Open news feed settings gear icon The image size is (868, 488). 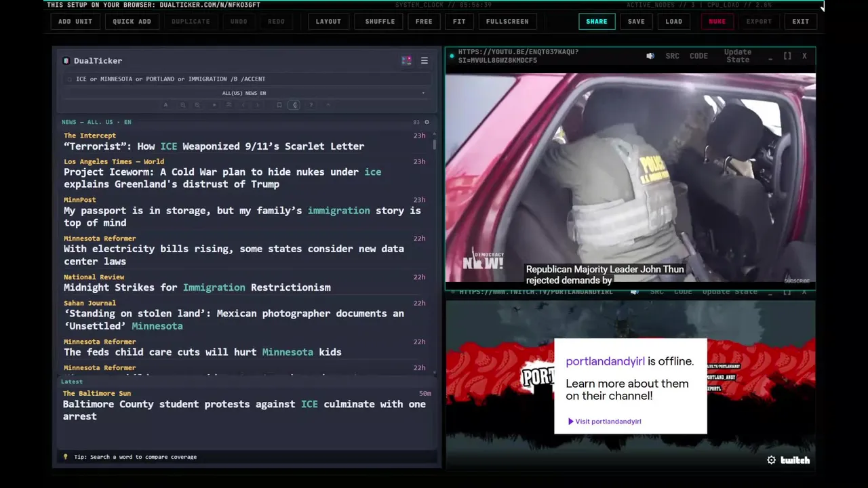click(x=427, y=122)
